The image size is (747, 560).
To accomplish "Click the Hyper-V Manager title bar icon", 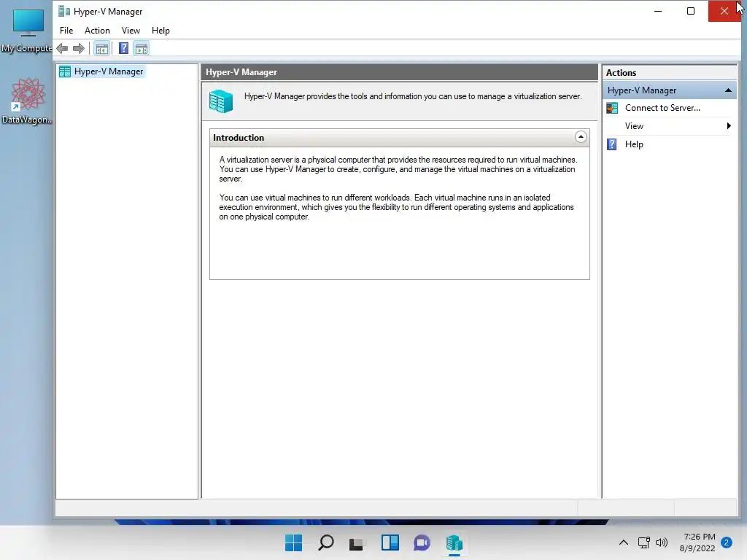I will [64, 11].
